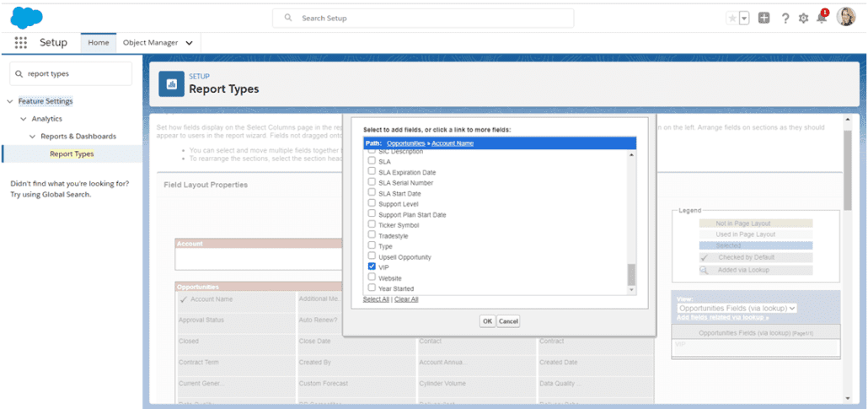Open the Setup gear icon
The width and height of the screenshot is (868, 409).
pos(803,18)
